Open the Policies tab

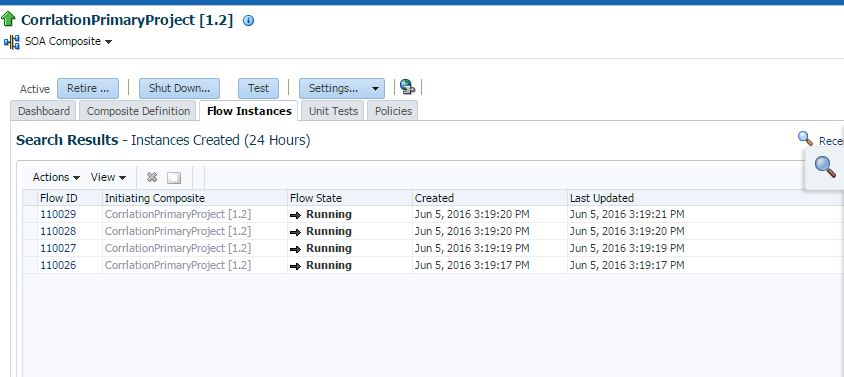click(393, 111)
